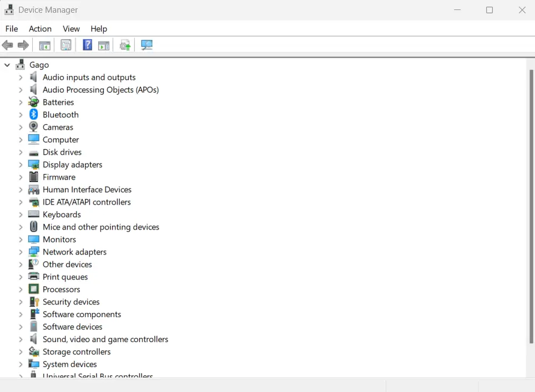
Task: Select the Keyboards category
Action: [x=62, y=214]
